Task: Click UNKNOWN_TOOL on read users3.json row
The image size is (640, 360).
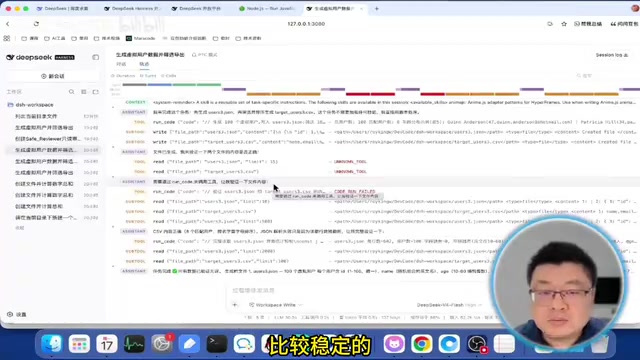Action: point(350,162)
